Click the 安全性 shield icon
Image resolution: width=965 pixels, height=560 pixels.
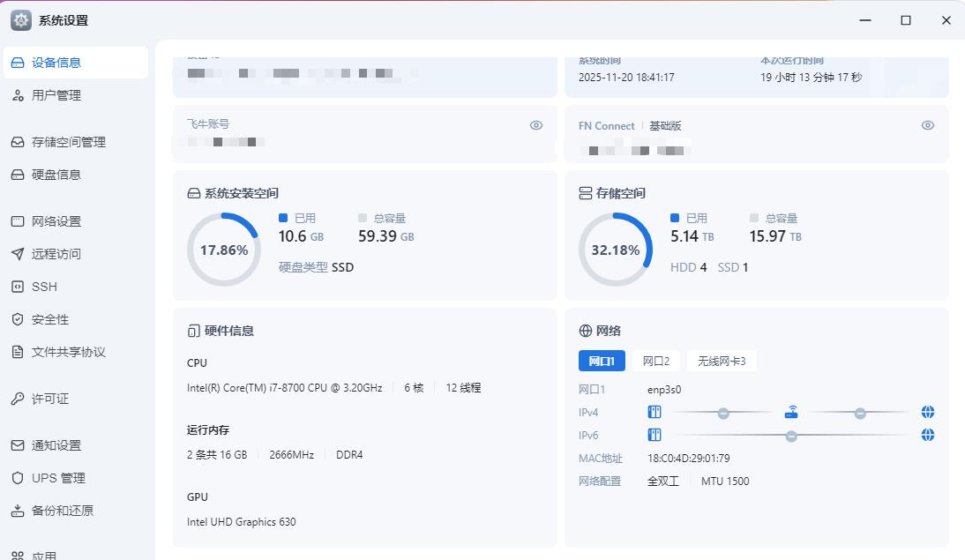(x=19, y=319)
